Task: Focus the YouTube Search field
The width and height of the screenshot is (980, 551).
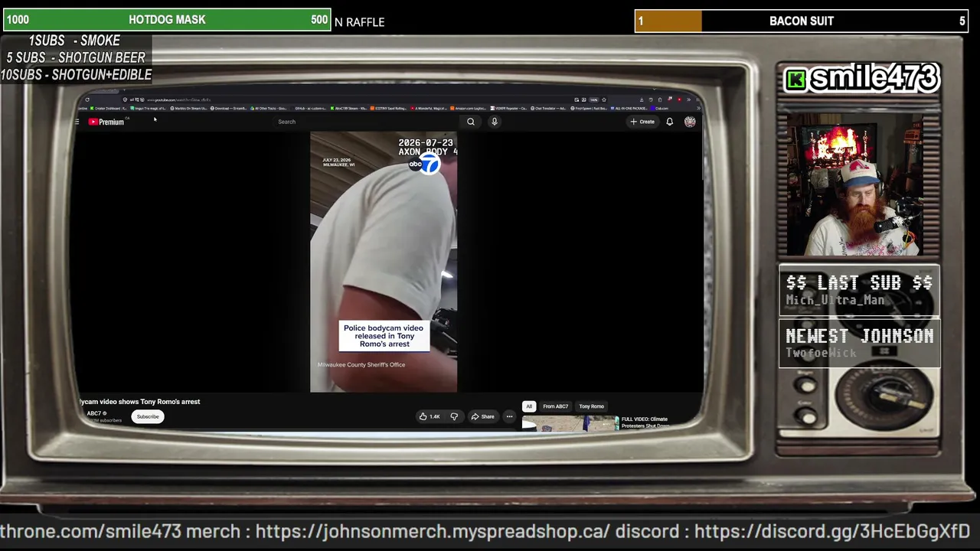Action: pos(367,122)
